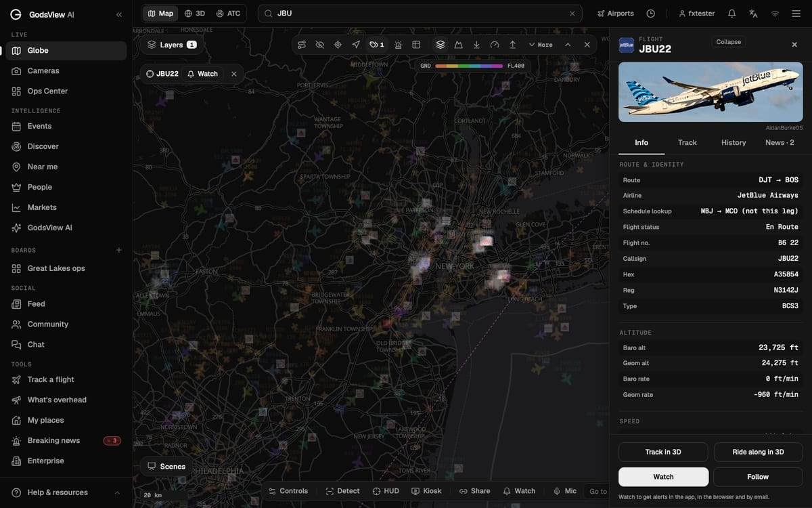
Task: Toggle HUD in the bottom toolbar
Action: click(386, 491)
